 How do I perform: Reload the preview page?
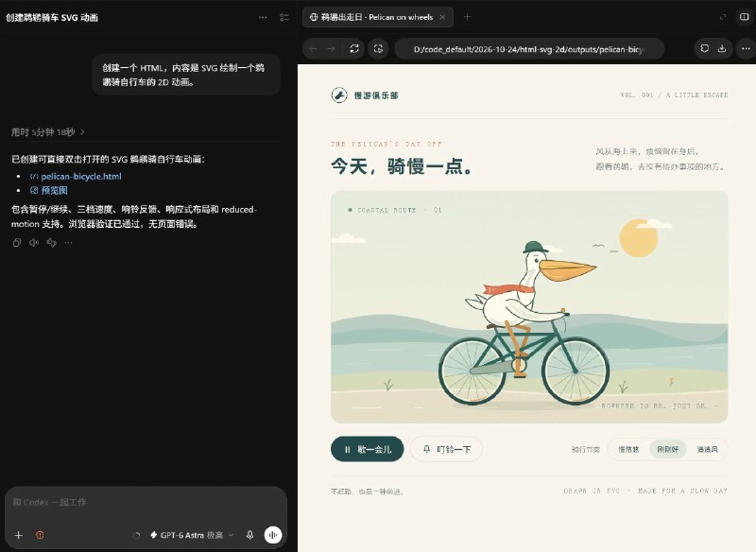click(354, 49)
